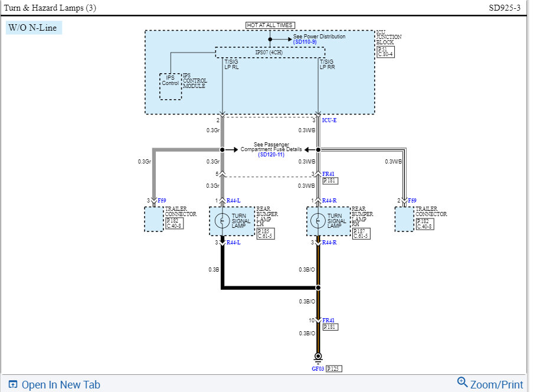This screenshot has width=537, height=392.
Task: Open the SD110-9 power distribution link
Action: coord(305,42)
